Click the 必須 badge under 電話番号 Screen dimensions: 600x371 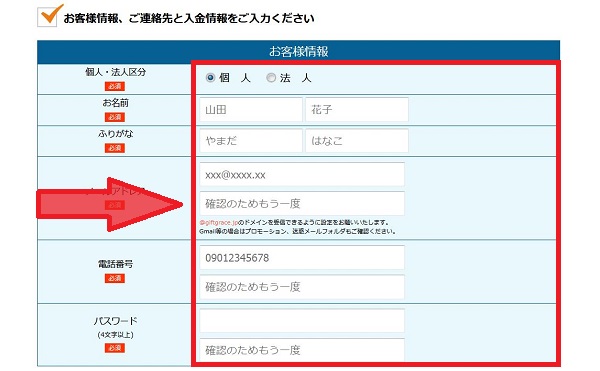click(115, 278)
